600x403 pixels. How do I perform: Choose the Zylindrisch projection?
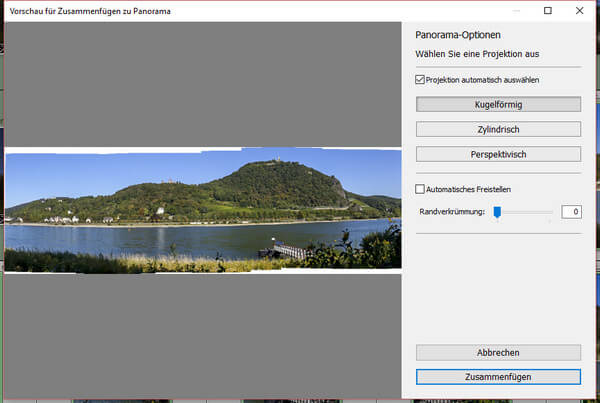click(498, 129)
